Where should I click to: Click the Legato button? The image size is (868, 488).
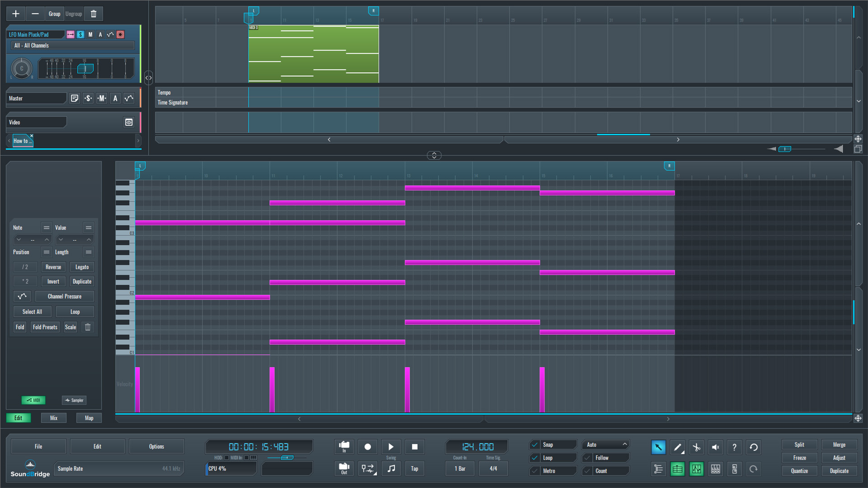pyautogui.click(x=82, y=267)
